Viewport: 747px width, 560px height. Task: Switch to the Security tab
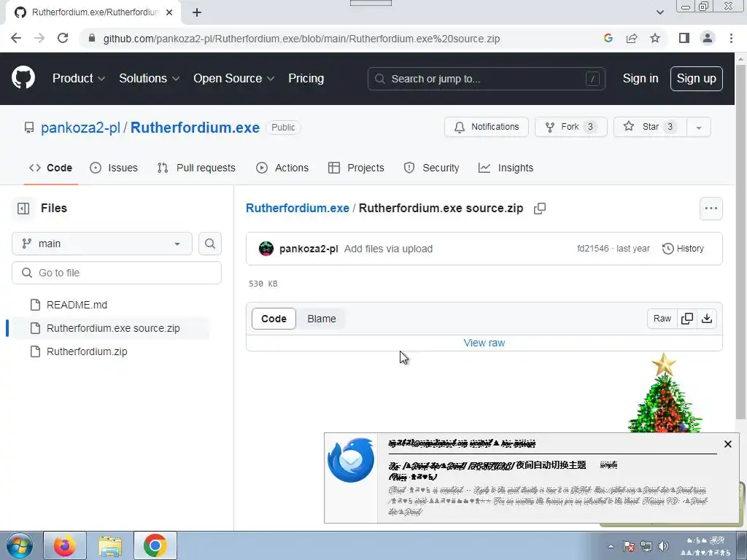pos(432,168)
